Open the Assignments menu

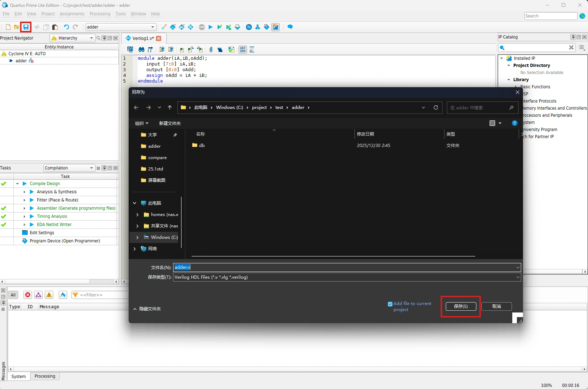72,14
